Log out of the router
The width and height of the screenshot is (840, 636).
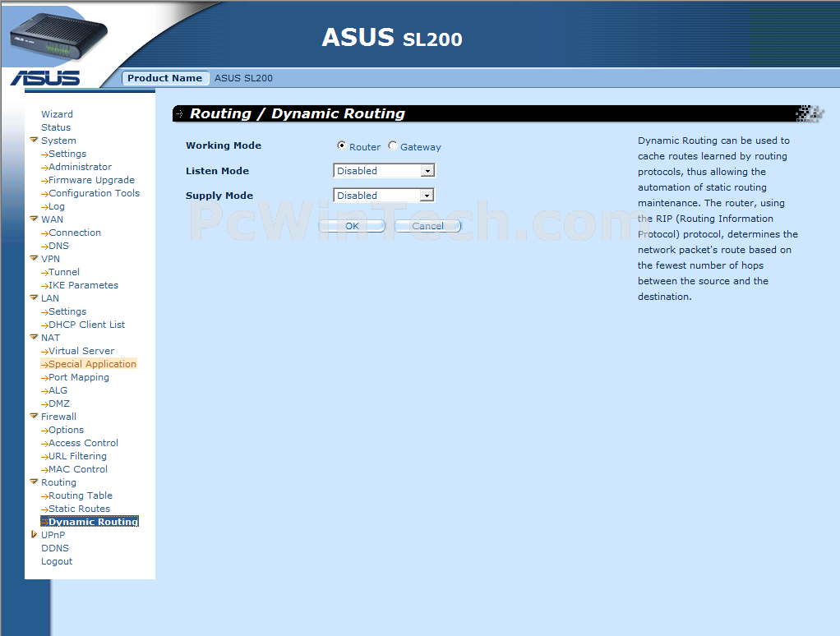(x=57, y=561)
